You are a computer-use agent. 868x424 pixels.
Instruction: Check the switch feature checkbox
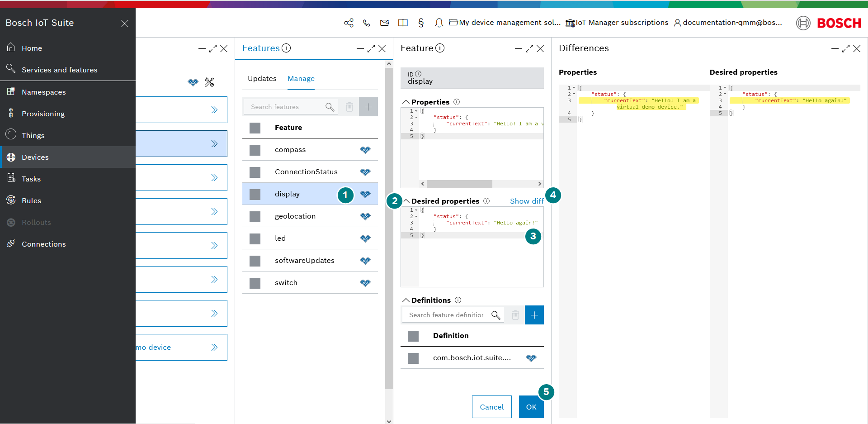click(255, 283)
